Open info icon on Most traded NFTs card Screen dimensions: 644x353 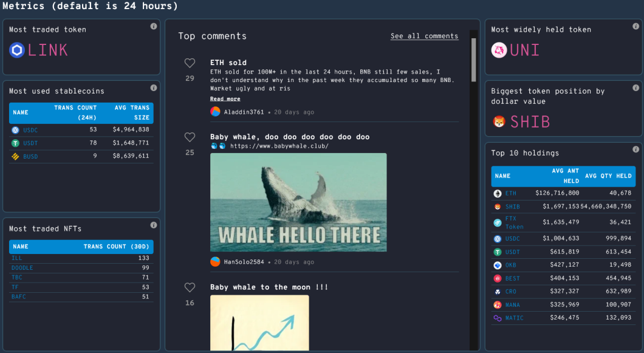point(154,225)
